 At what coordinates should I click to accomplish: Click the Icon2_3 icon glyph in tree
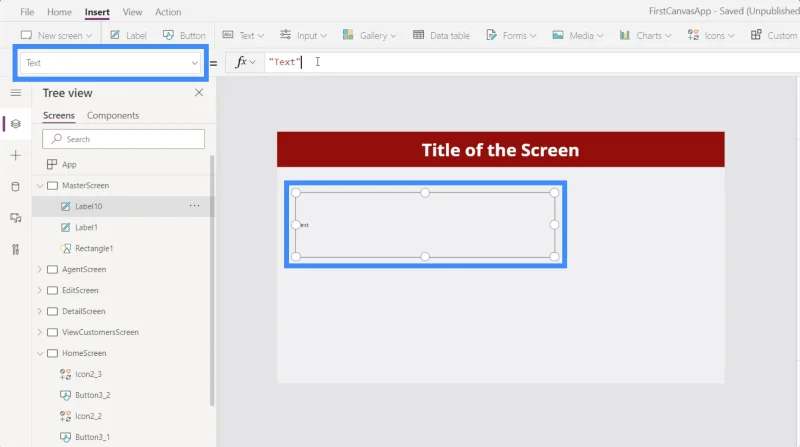tap(65, 374)
